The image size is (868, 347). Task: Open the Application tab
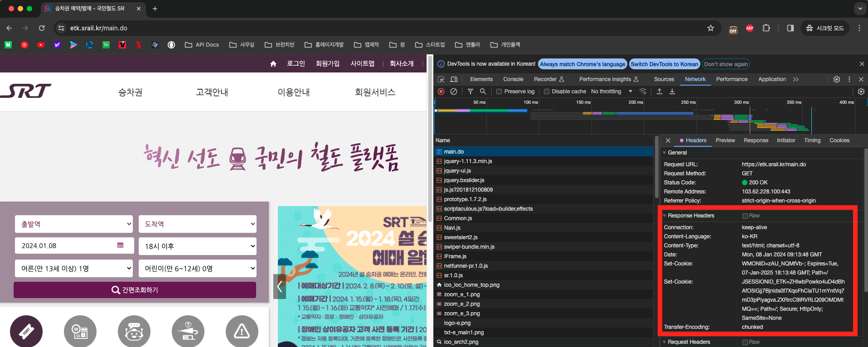pyautogui.click(x=772, y=79)
